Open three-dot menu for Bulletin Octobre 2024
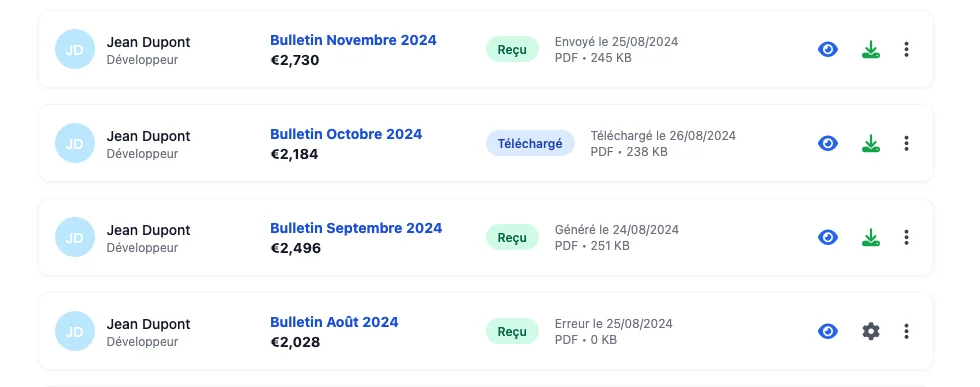Image resolution: width=980 pixels, height=387 pixels. [x=906, y=143]
